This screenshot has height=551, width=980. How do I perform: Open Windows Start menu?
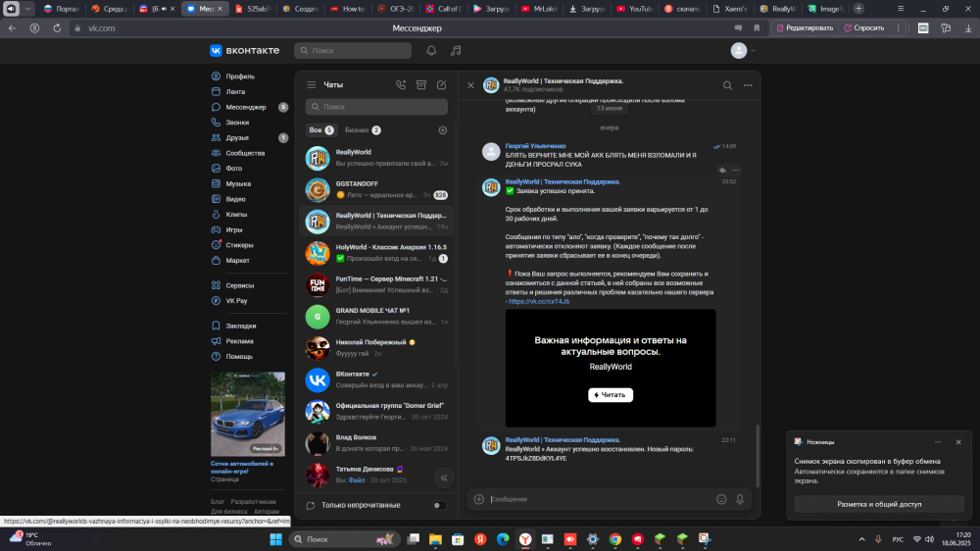tap(275, 539)
